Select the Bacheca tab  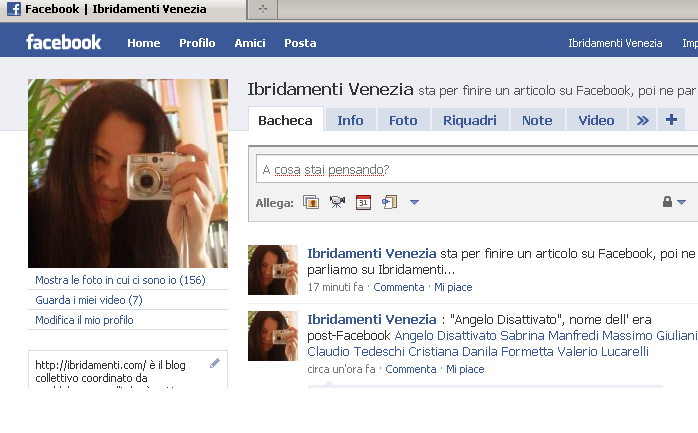[x=285, y=120]
